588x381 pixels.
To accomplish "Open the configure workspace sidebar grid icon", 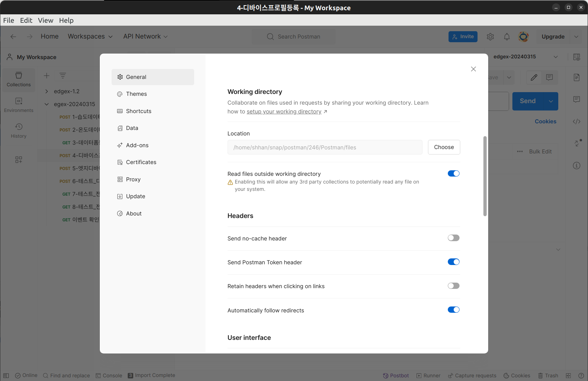I will 19,160.
